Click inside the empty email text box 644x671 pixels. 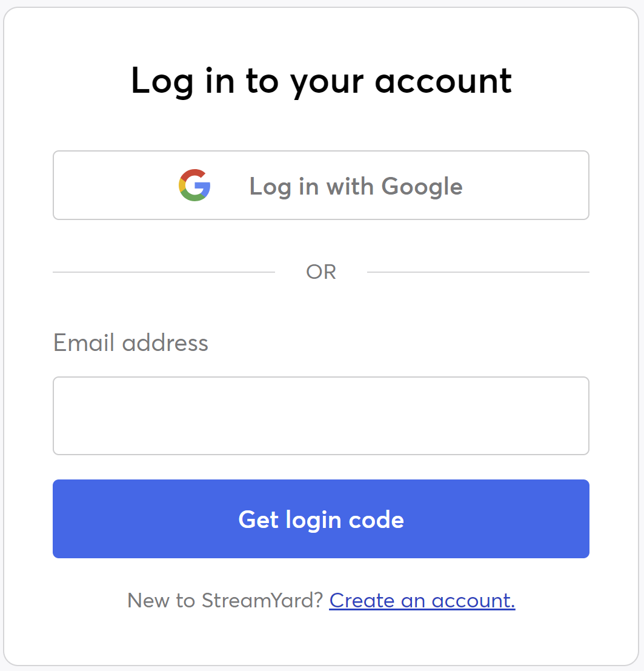(321, 416)
